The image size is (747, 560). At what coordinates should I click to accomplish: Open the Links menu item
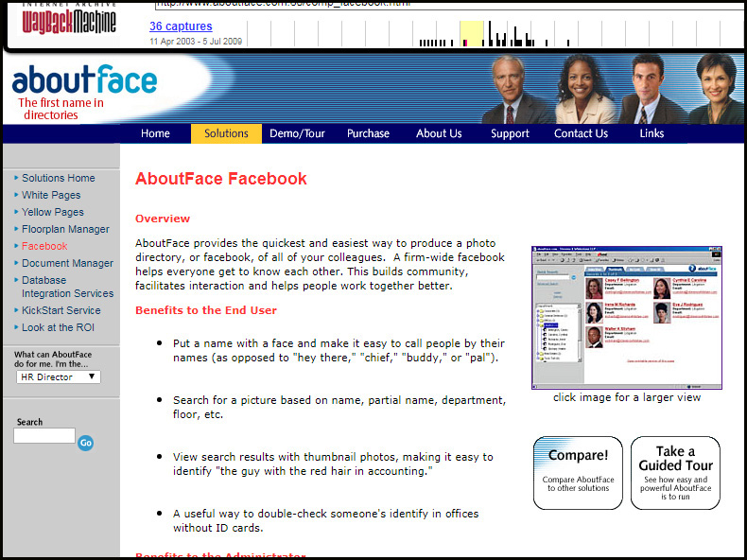651,133
